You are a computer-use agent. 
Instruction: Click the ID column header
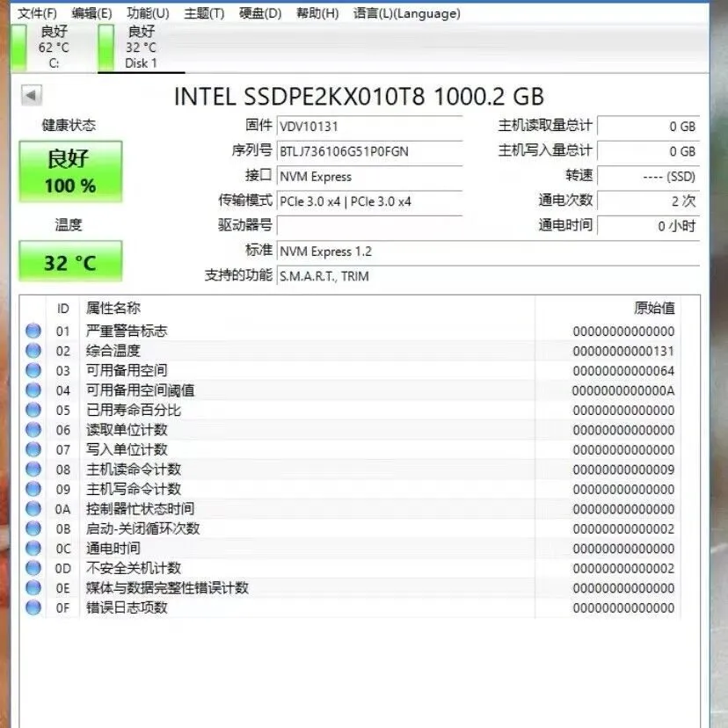(x=63, y=309)
